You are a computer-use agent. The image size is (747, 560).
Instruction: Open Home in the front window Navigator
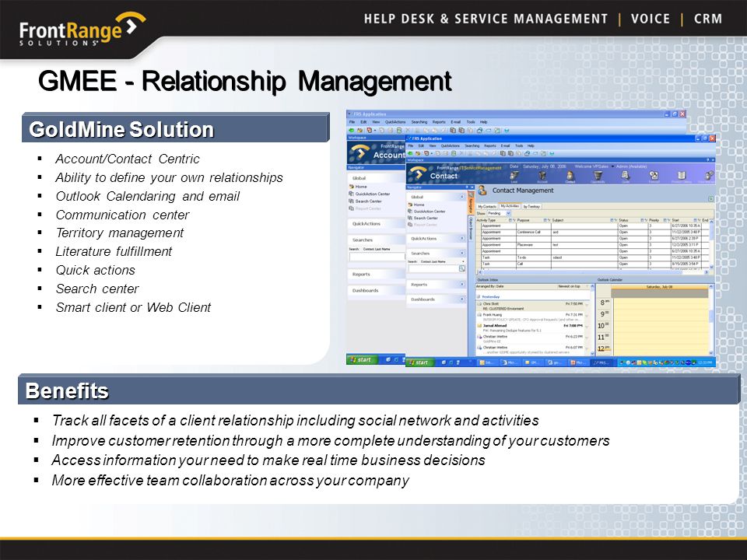pyautogui.click(x=416, y=205)
